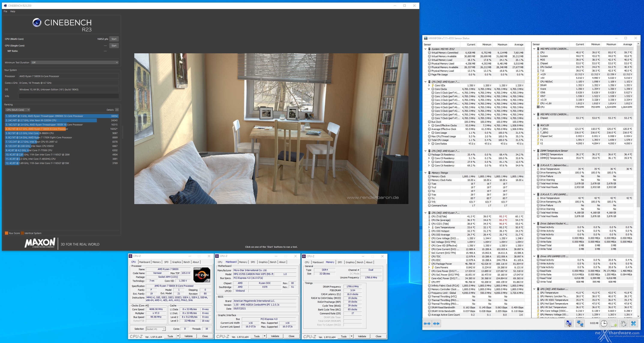Collapse GPU [#0]: AMD Radeon group
644x343 pixels.
click(x=534, y=289)
